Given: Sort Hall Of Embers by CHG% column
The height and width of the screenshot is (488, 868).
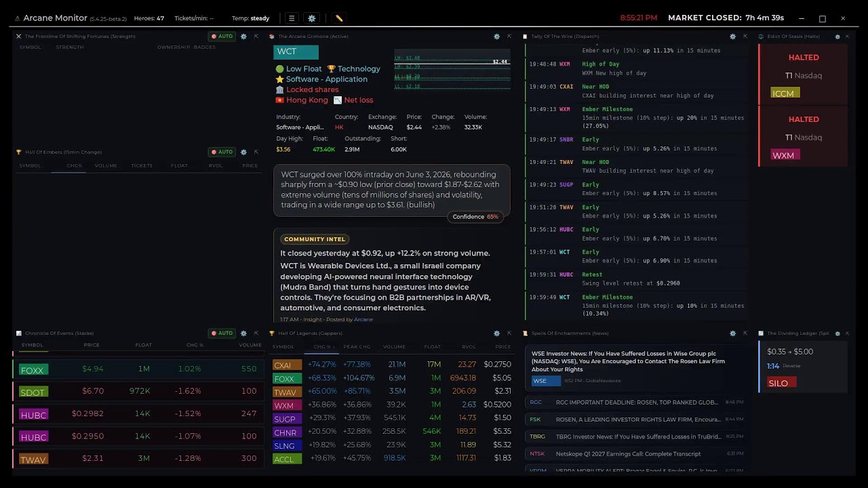Looking at the screenshot, I should pos(74,165).
